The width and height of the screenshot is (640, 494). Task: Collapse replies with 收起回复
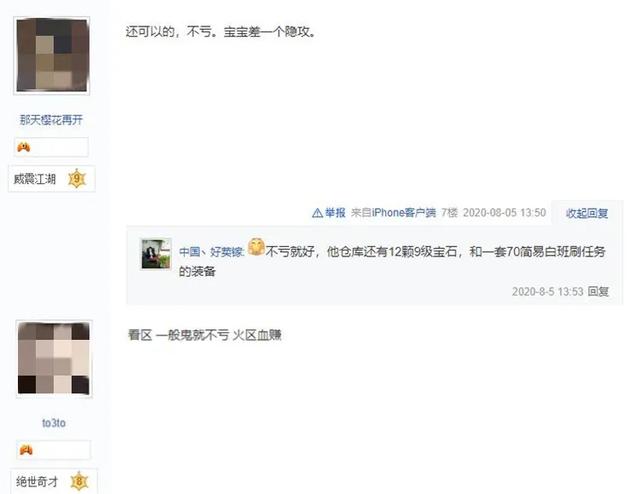[x=587, y=213]
